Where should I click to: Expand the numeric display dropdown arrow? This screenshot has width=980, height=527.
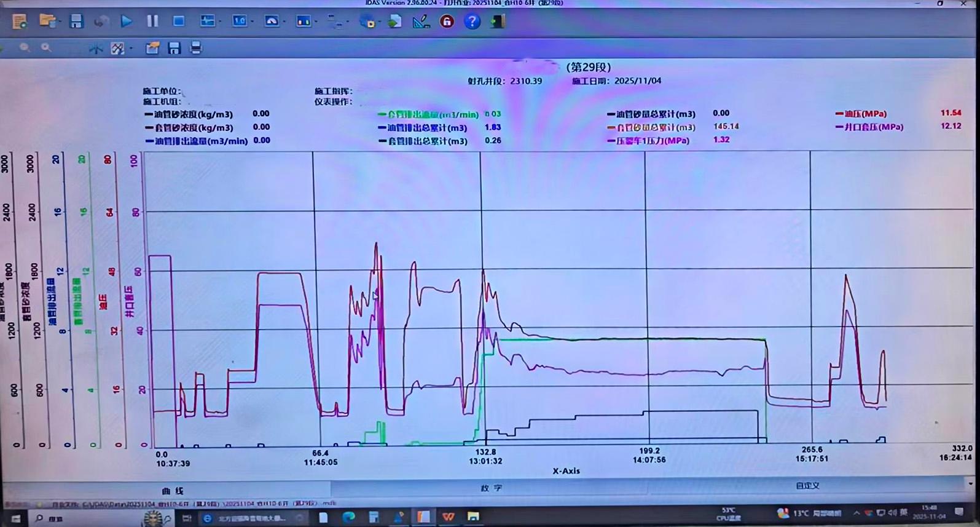point(252,22)
